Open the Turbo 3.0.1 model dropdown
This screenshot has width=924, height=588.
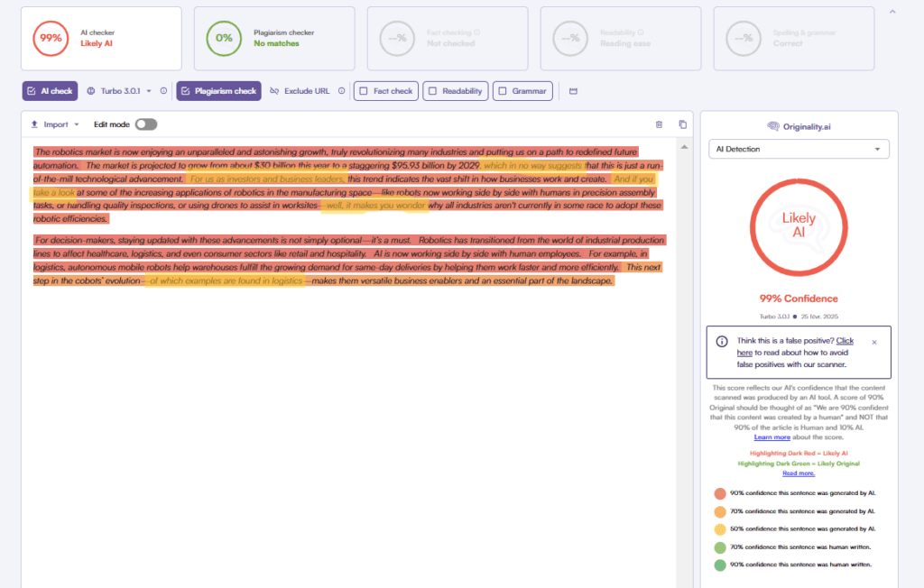point(120,91)
